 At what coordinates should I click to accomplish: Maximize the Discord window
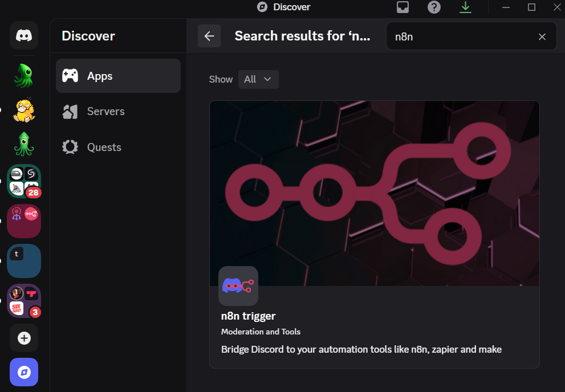click(x=531, y=7)
